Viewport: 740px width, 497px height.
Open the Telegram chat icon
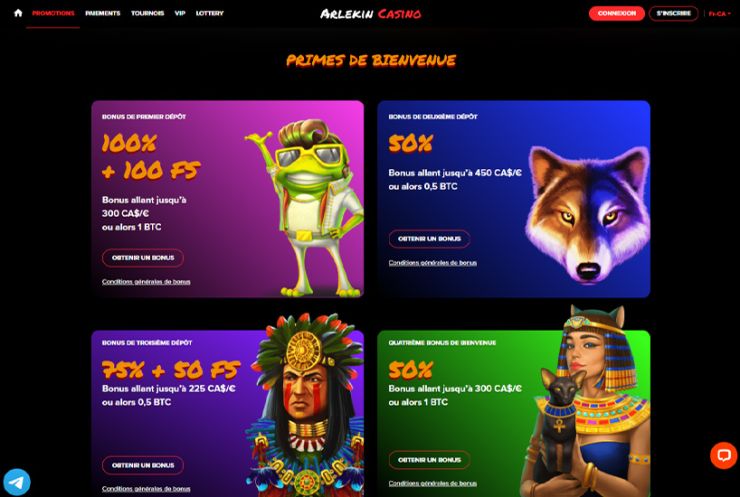(x=17, y=482)
